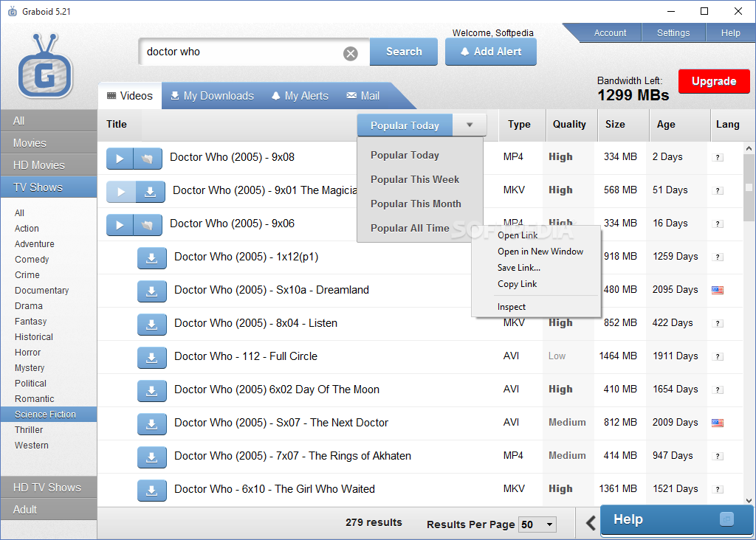Expand the Popular Today sort dropdown arrow
Image resolution: width=756 pixels, height=540 pixels.
tap(469, 125)
